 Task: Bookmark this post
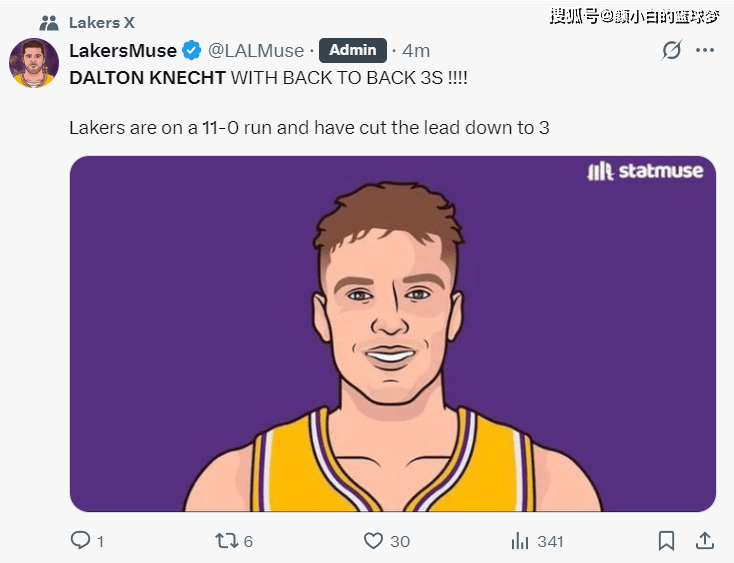tap(666, 540)
